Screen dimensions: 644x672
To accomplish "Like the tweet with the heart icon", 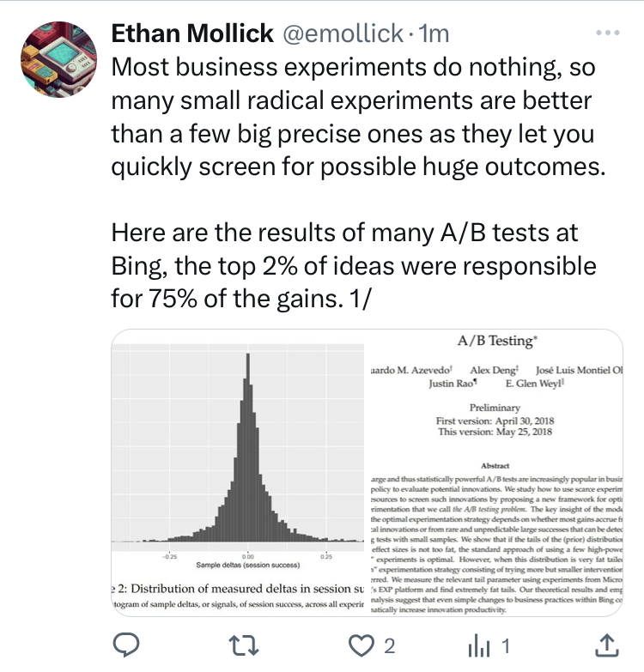I will coord(361,645).
